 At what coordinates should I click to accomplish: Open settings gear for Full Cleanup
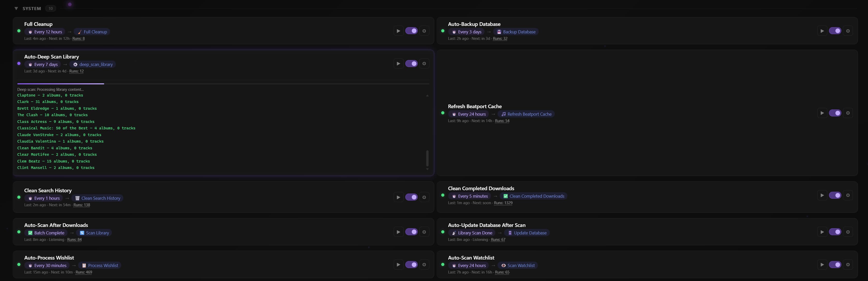pos(424,31)
